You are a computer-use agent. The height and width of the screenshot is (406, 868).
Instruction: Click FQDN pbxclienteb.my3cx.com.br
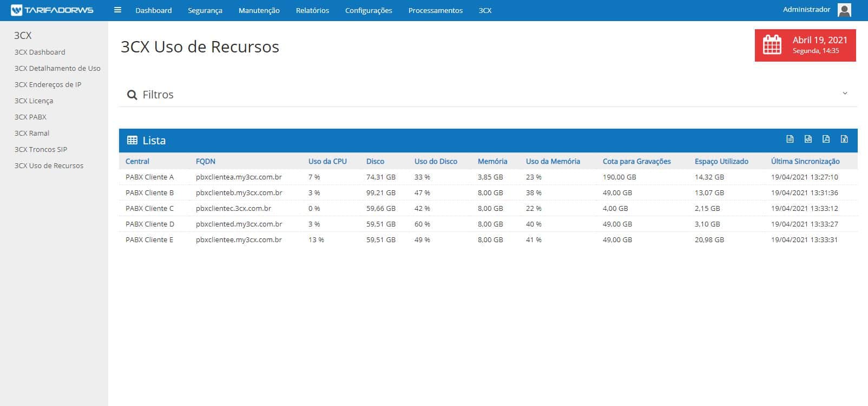239,192
